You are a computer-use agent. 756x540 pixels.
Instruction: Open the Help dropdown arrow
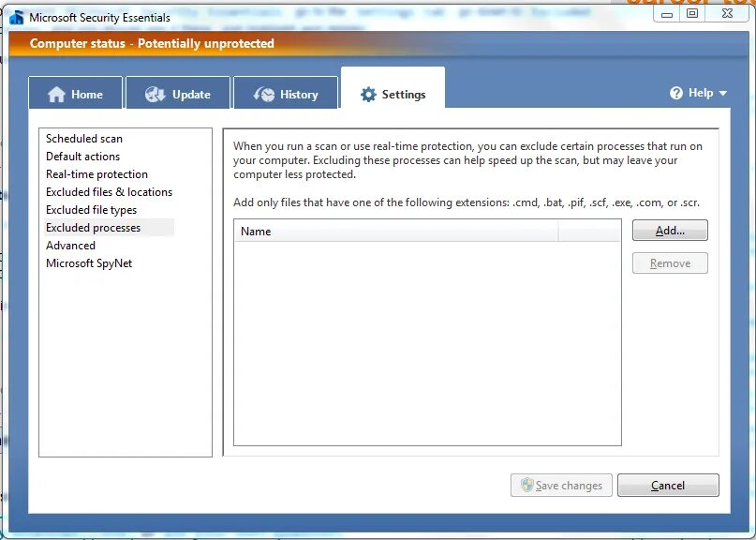click(x=722, y=93)
